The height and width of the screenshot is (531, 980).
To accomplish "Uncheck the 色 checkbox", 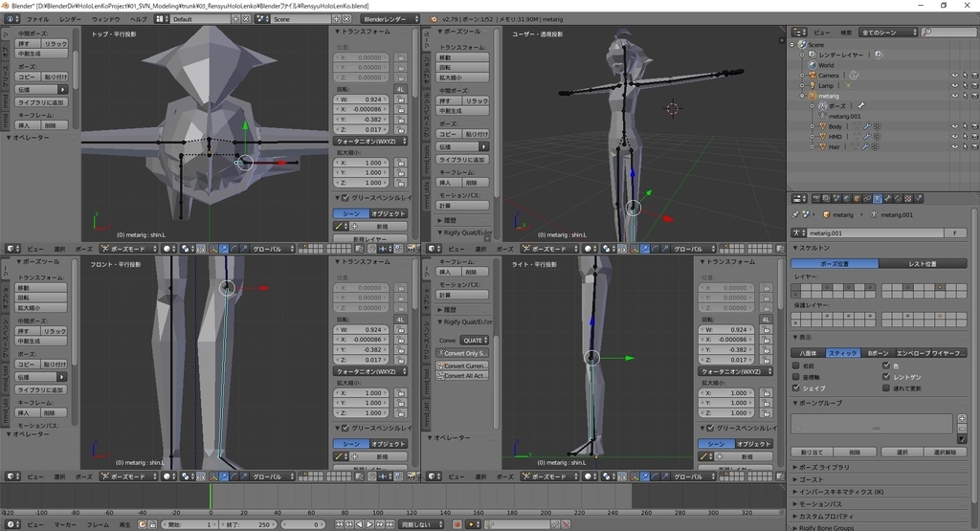I will pos(886,365).
